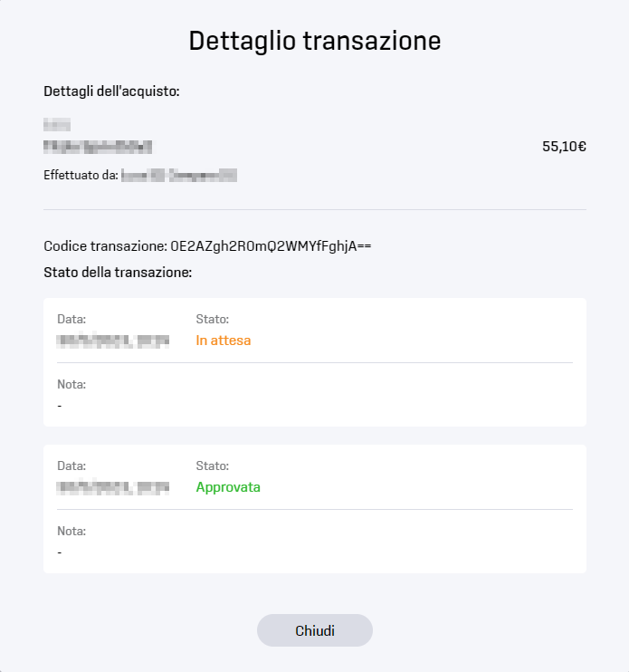The height and width of the screenshot is (672, 629).
Task: Click the 55,10€ price amount
Action: click(x=564, y=147)
